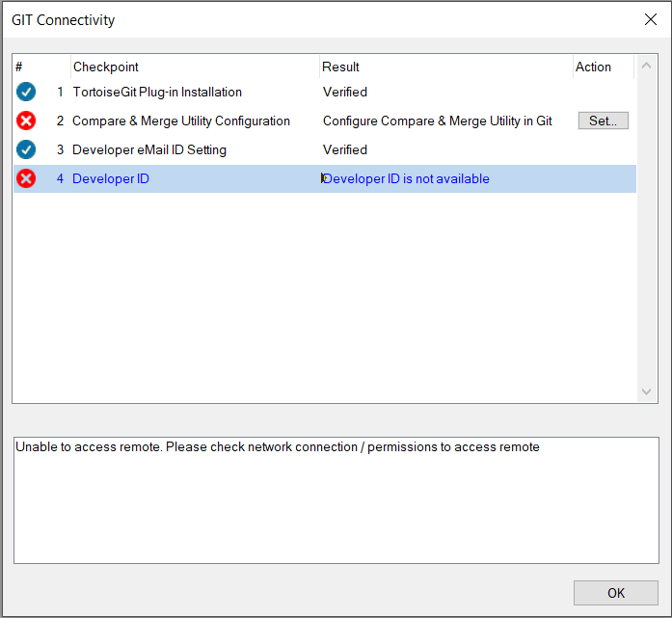Image resolution: width=672 pixels, height=618 pixels.
Task: Select the TortoiseGit Plug-in Installation row
Action: coord(324,92)
